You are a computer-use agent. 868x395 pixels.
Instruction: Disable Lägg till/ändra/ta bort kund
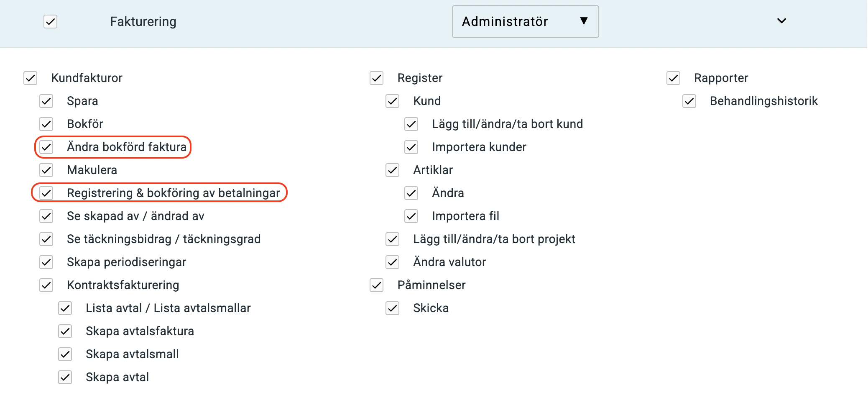[411, 124]
